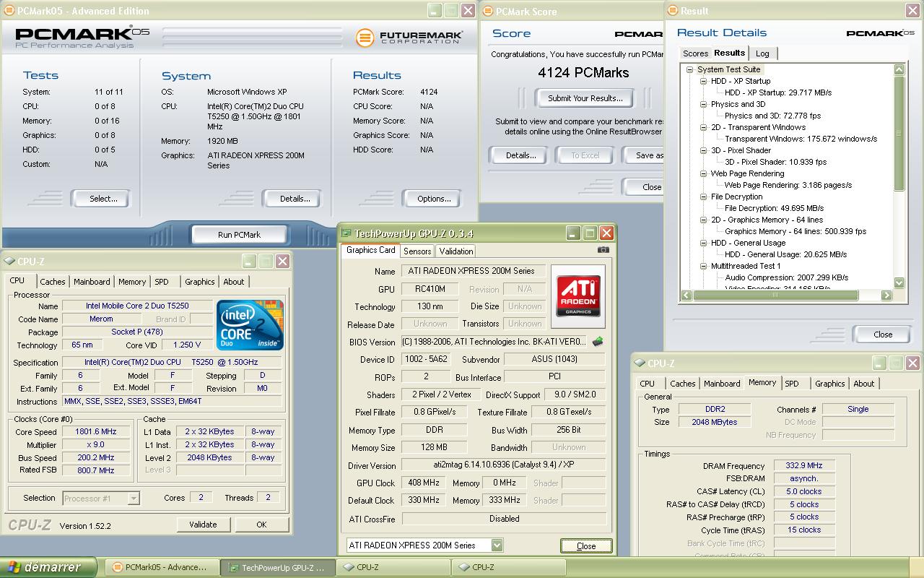This screenshot has height=578, width=924.
Task: Click Validate button in CPU-Z
Action: click(x=203, y=525)
